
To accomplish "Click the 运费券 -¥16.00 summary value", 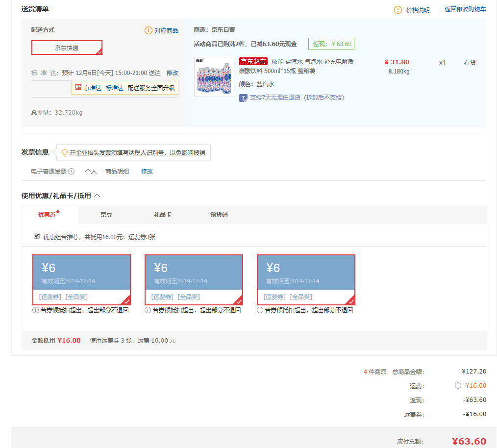I will click(474, 414).
